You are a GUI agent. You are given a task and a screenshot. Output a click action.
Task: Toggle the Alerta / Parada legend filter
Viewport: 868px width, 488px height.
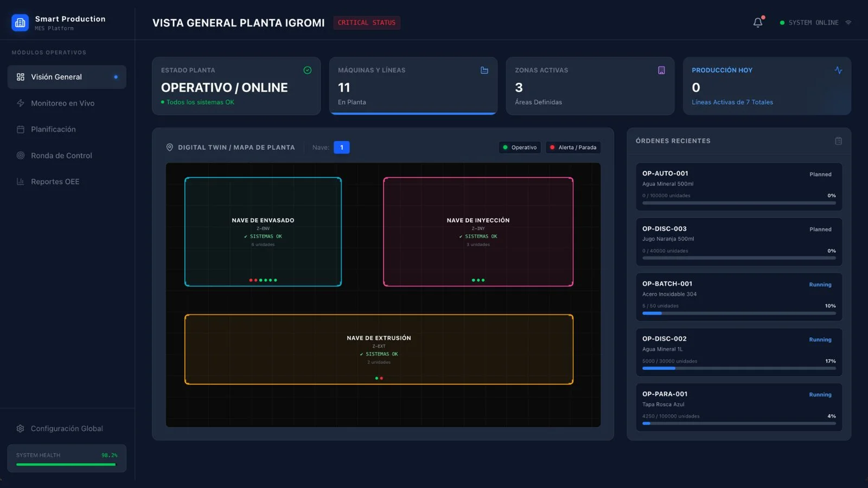coord(573,147)
